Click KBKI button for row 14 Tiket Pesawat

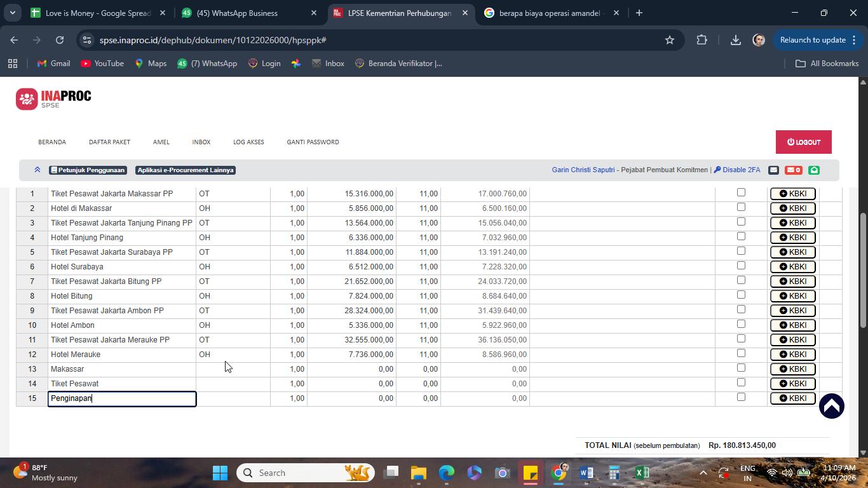(792, 384)
